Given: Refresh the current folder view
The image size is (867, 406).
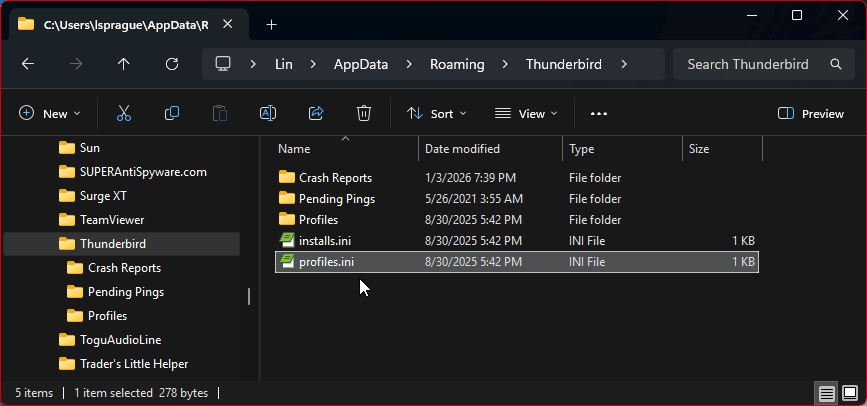Looking at the screenshot, I should pyautogui.click(x=172, y=64).
